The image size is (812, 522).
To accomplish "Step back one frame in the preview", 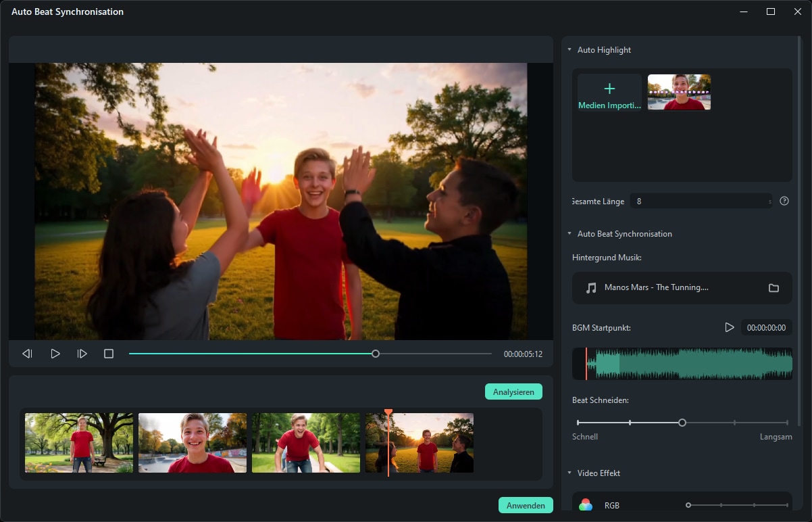I will coord(27,353).
